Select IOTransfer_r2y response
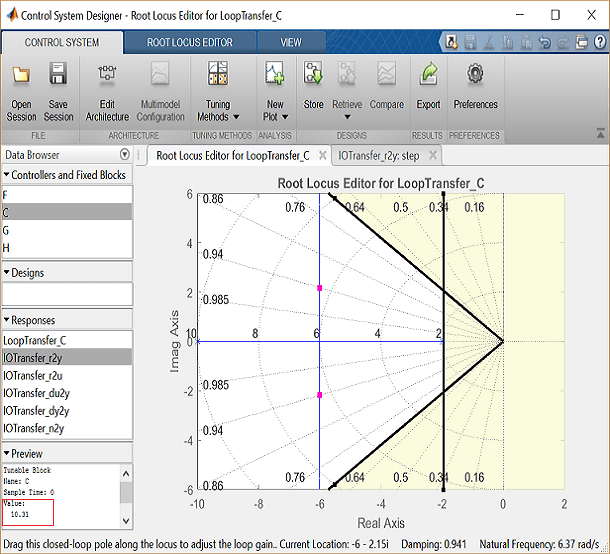Viewport: 610px width, 554px height. (x=67, y=358)
